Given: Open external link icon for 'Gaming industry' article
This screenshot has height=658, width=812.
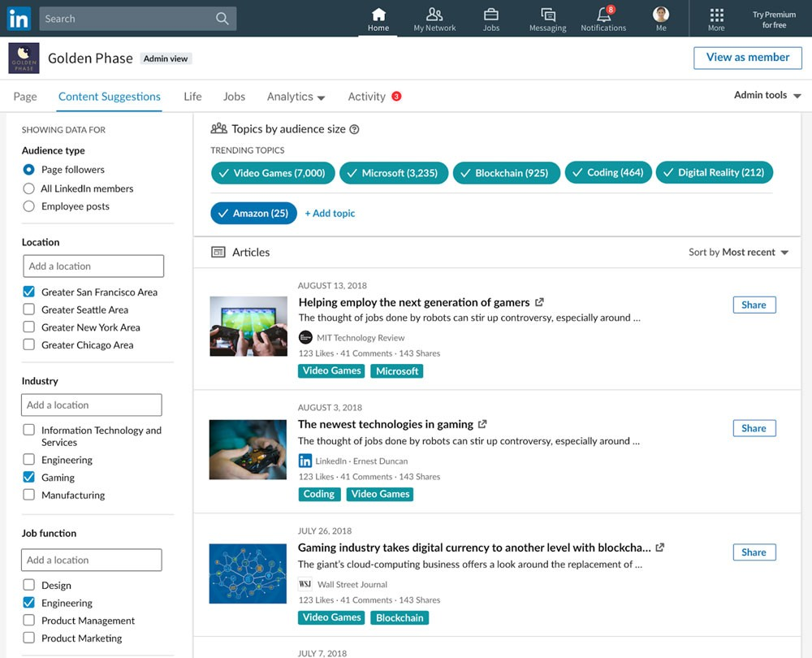Looking at the screenshot, I should pos(659,548).
